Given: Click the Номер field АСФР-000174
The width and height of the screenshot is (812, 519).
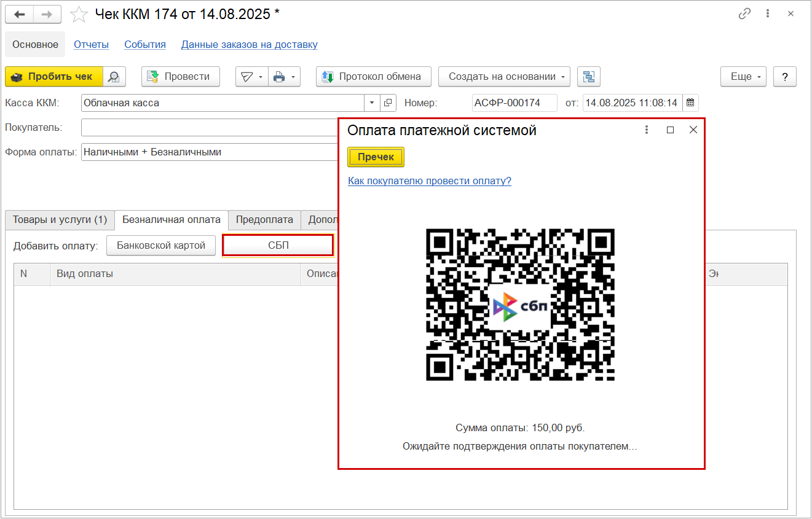Looking at the screenshot, I should [514, 103].
